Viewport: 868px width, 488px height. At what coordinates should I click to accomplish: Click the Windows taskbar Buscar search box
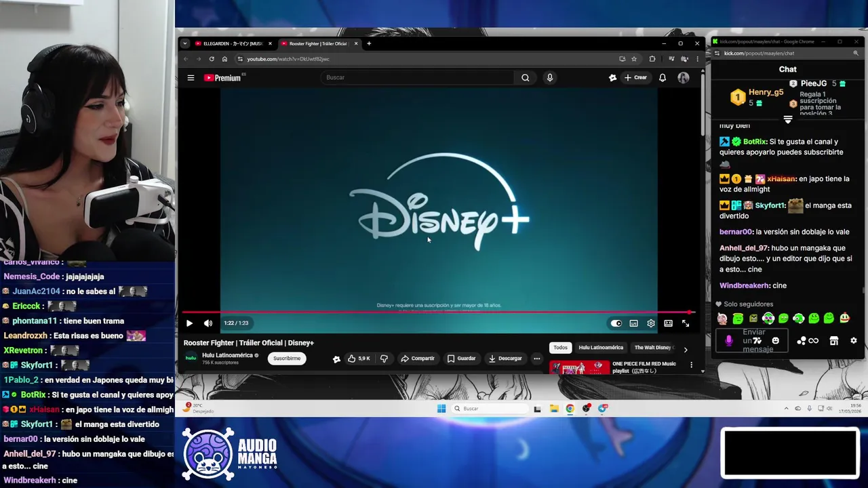coord(490,408)
